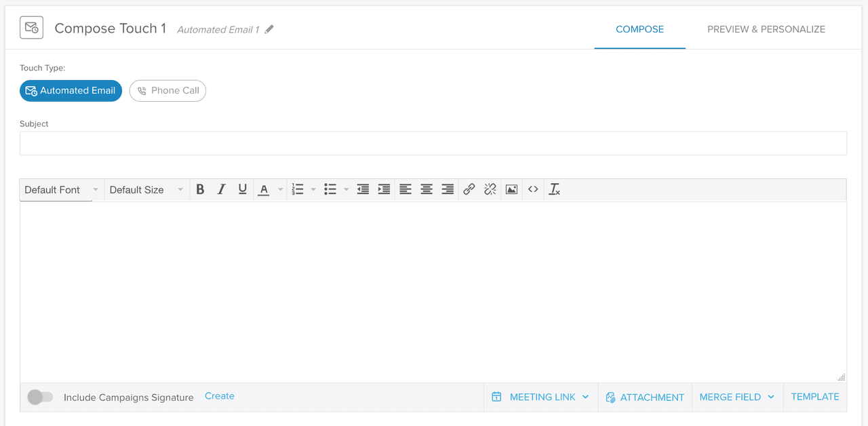This screenshot has height=426, width=868.
Task: Clear formatting using the Tx icon
Action: point(554,189)
